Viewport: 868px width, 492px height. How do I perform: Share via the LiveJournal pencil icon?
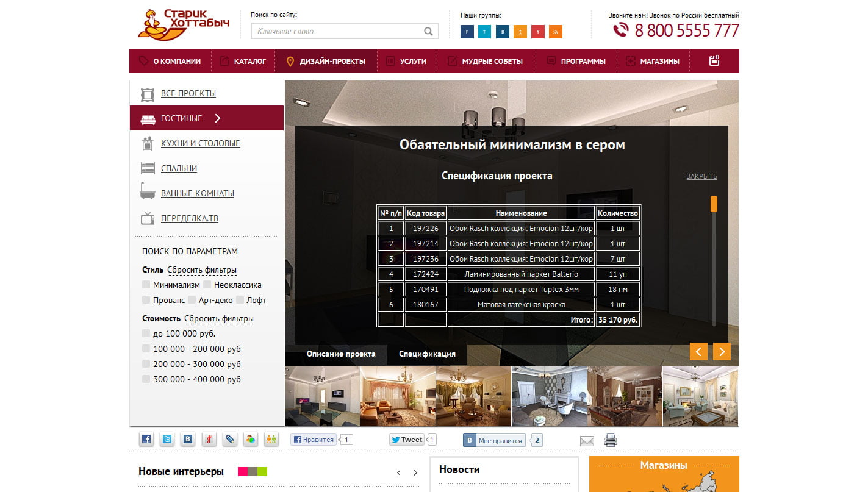(x=229, y=439)
